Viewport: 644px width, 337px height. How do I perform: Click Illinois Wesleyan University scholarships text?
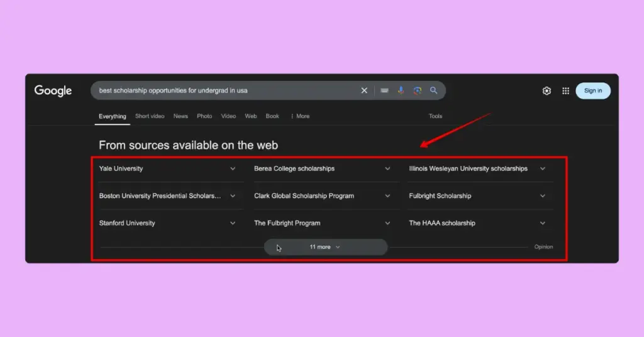pos(468,168)
